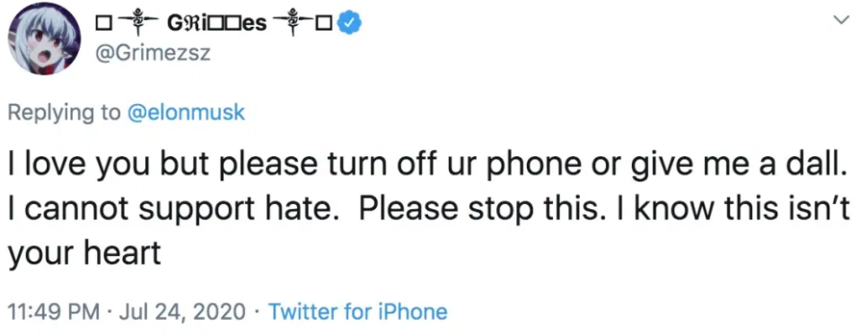Open the tweet options chevron menu
The image size is (868, 336).
tap(841, 20)
